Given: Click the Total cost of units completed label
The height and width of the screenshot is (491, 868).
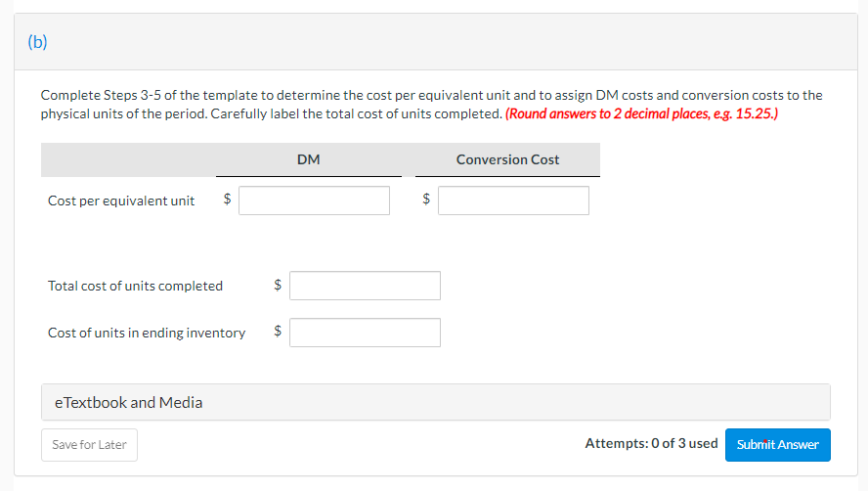Looking at the screenshot, I should [x=135, y=286].
